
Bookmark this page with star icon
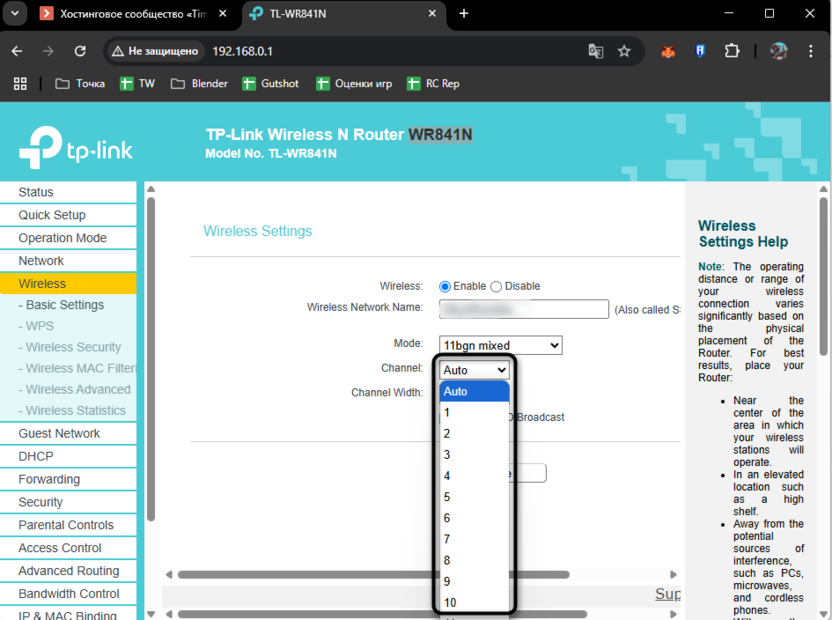624,51
